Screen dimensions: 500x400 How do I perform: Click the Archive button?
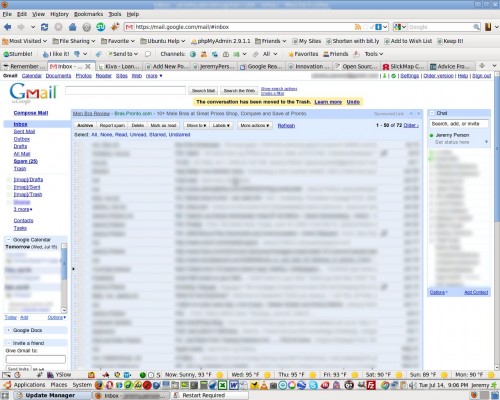[x=85, y=125]
